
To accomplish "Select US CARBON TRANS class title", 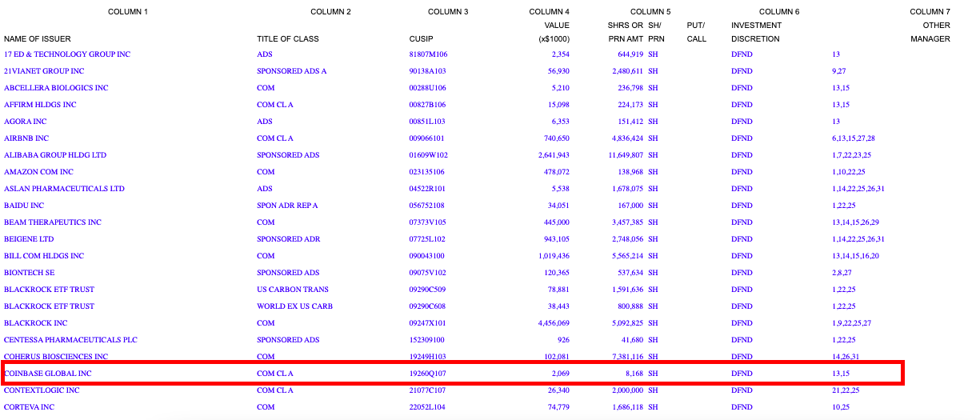I will (293, 290).
